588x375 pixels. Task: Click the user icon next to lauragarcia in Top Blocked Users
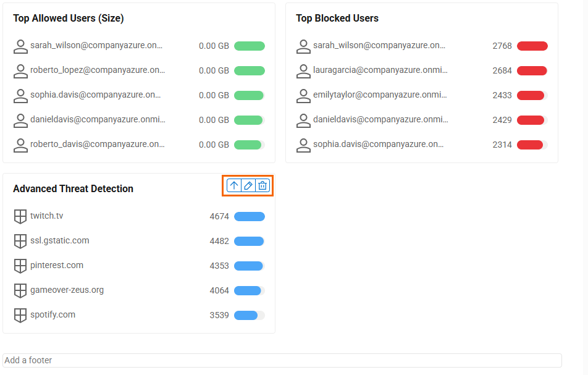tap(303, 70)
